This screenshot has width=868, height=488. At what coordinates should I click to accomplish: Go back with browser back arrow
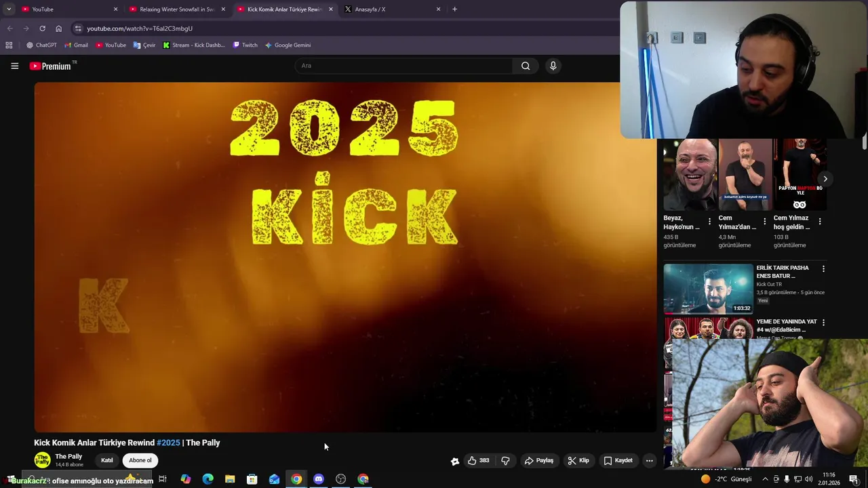[9, 28]
